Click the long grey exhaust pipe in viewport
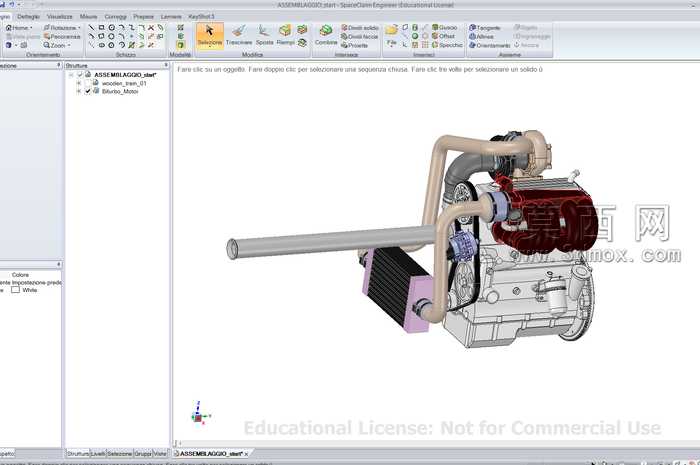Screen dimensions: 700x465 [330, 242]
